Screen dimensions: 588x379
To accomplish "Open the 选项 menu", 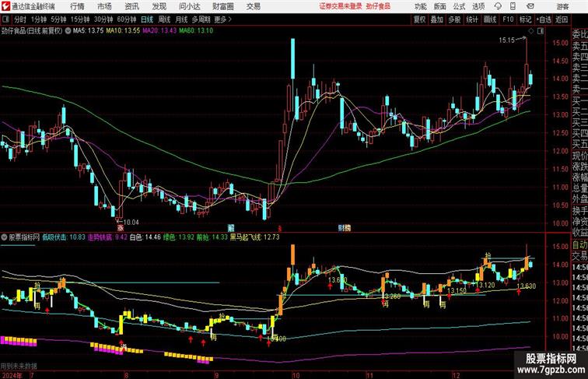I will [478, 6].
